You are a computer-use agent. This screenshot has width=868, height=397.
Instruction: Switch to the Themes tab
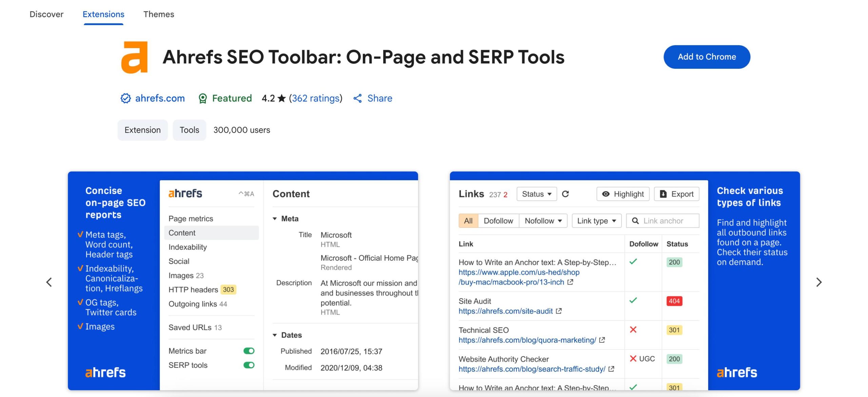159,14
